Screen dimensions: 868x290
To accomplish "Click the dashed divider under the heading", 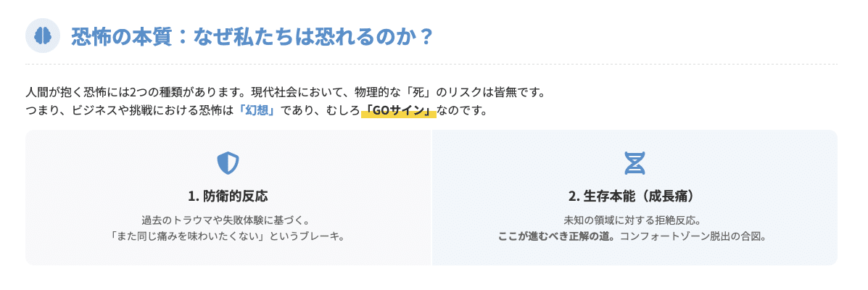I will click(431, 65).
